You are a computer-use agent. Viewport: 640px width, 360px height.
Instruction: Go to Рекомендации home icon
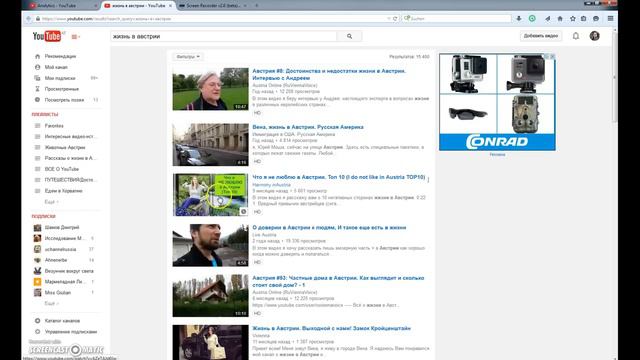click(x=38, y=56)
